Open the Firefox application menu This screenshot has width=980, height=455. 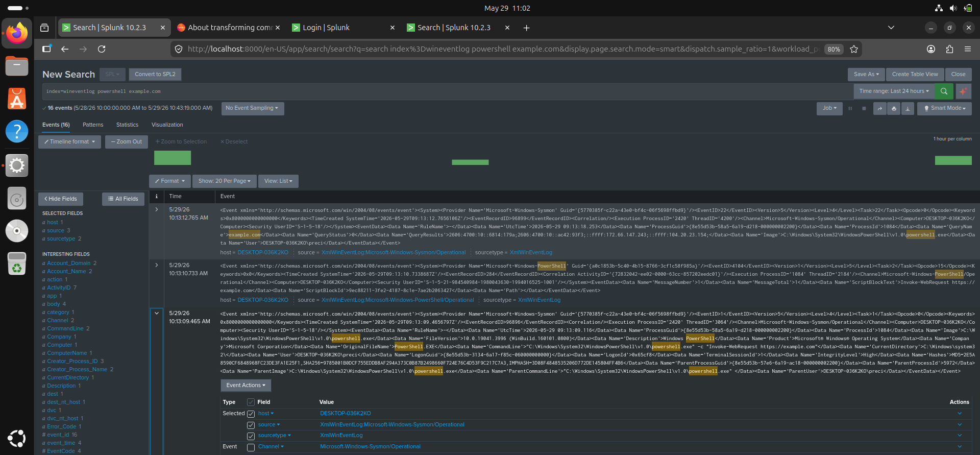pyautogui.click(x=968, y=49)
